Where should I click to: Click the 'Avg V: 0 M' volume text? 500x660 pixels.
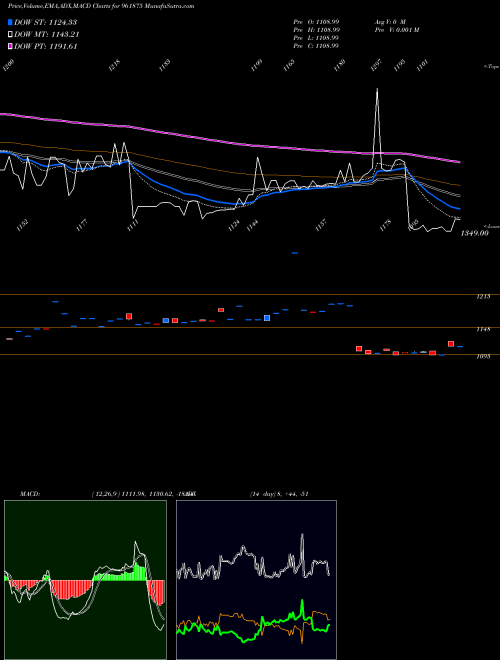[x=390, y=21]
